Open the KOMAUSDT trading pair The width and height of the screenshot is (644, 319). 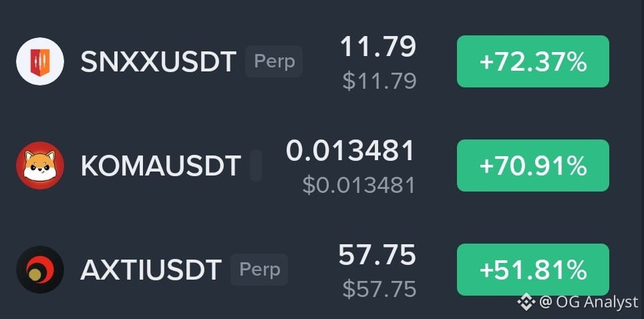click(x=160, y=166)
